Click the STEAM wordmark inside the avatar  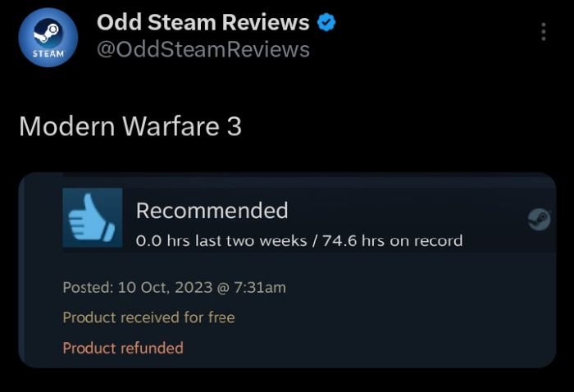[x=48, y=54]
